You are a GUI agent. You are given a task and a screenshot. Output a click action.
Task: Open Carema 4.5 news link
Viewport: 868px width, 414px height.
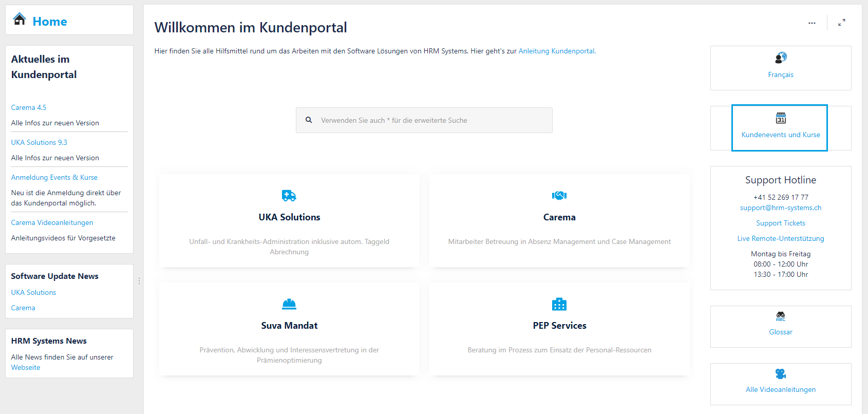tap(29, 108)
